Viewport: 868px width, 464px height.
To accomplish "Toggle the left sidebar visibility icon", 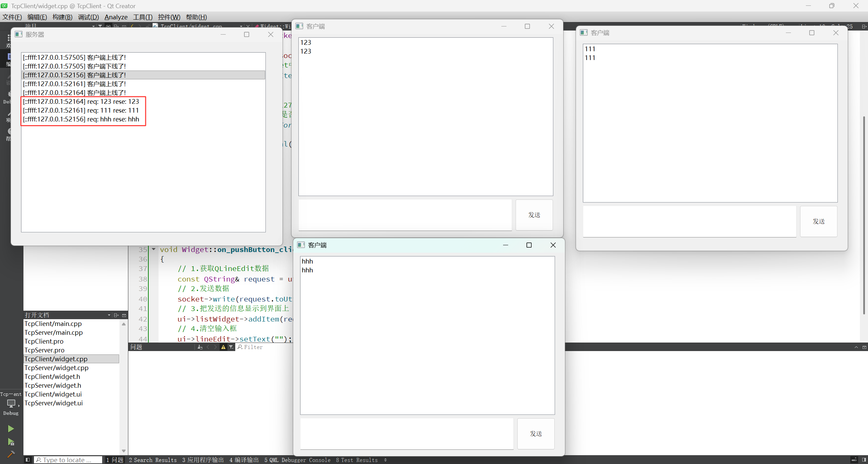I will point(28,460).
